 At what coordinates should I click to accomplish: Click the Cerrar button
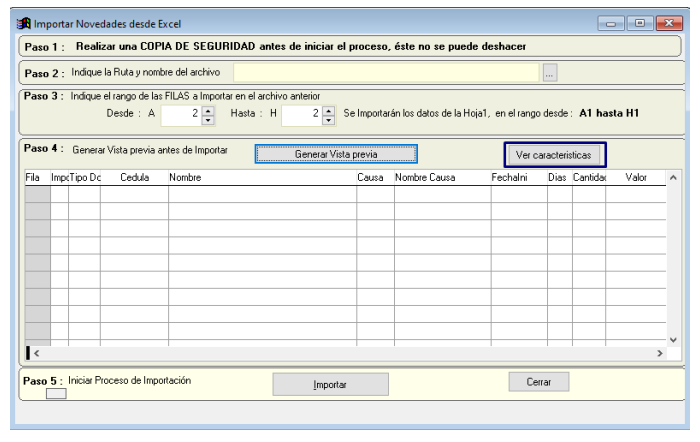539,382
